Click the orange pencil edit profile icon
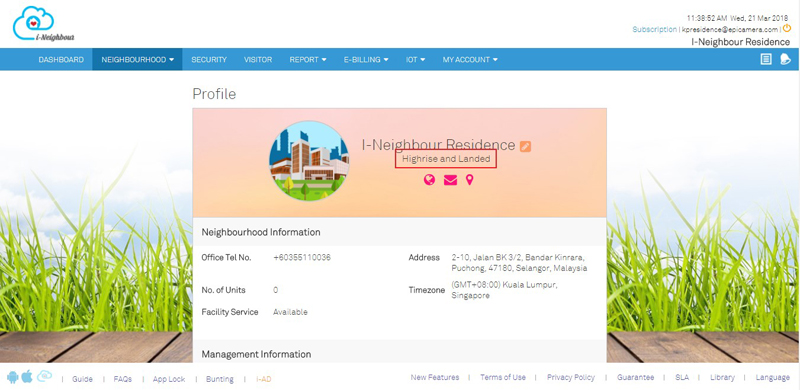Viewport: 800px width, 390px height. 526,147
